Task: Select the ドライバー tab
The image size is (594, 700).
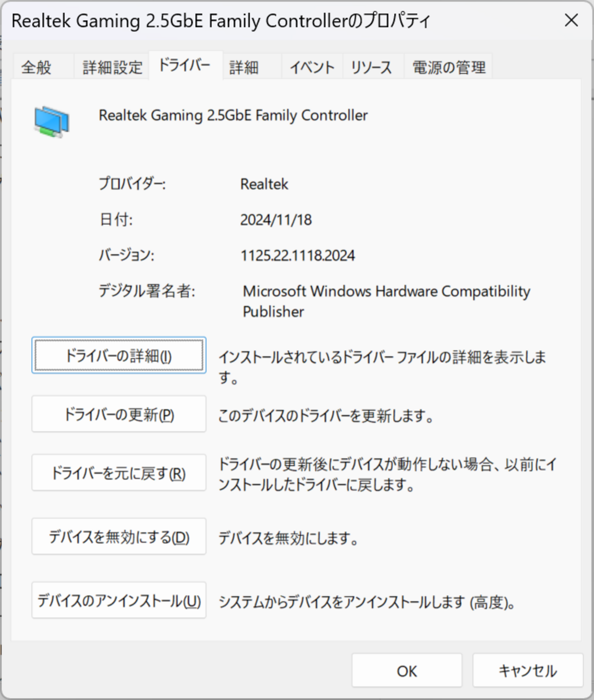Action: click(185, 65)
